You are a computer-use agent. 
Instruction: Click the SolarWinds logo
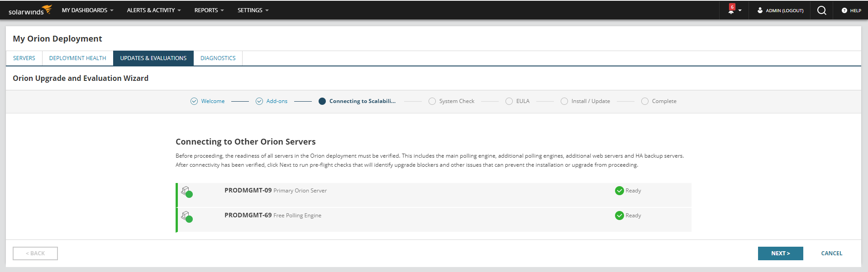click(30, 10)
